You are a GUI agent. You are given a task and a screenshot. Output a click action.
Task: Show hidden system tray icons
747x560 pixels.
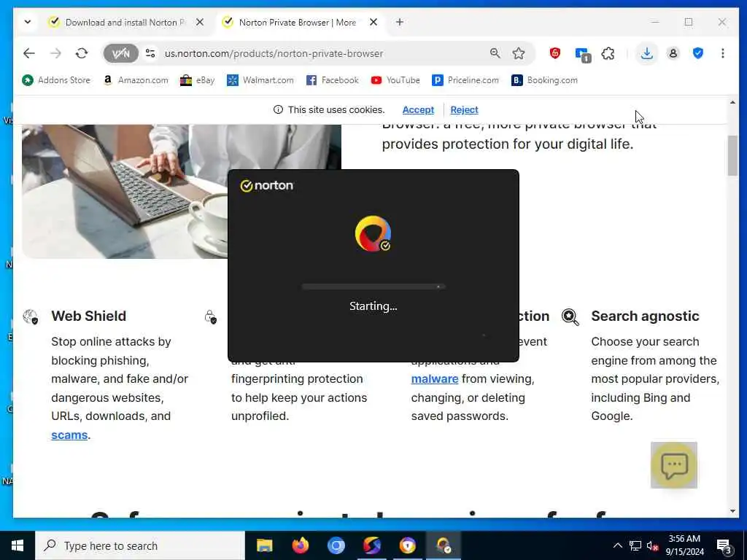click(617, 545)
